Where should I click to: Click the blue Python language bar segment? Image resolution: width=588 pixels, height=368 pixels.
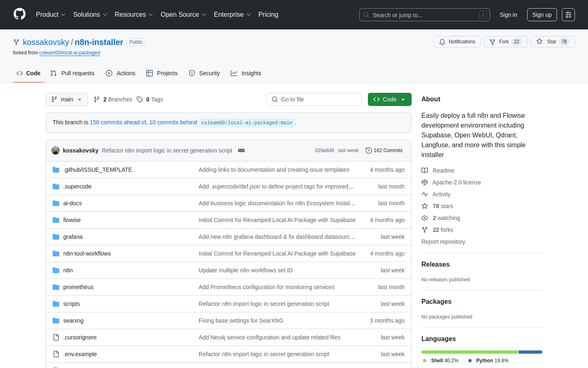point(530,352)
